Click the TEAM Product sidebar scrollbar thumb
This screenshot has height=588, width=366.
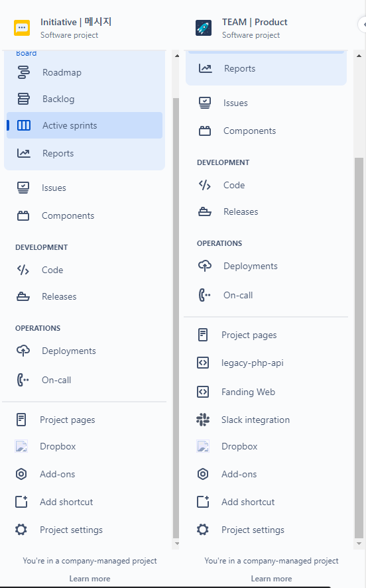pyautogui.click(x=359, y=348)
